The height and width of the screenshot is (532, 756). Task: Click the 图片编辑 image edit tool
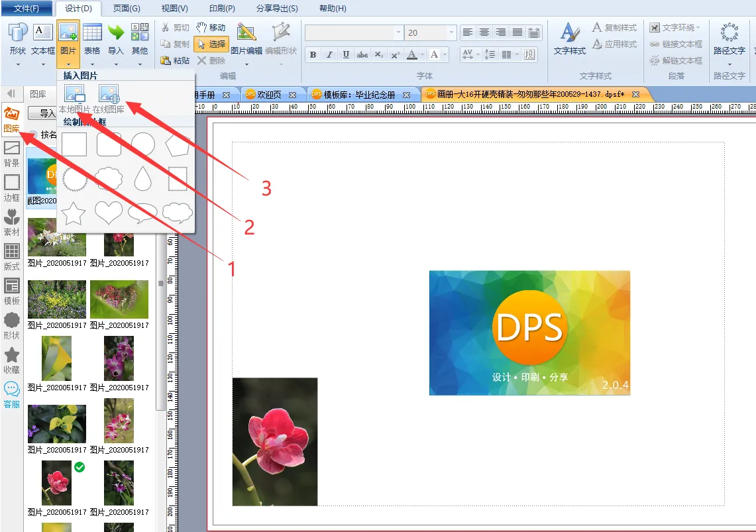(x=246, y=40)
